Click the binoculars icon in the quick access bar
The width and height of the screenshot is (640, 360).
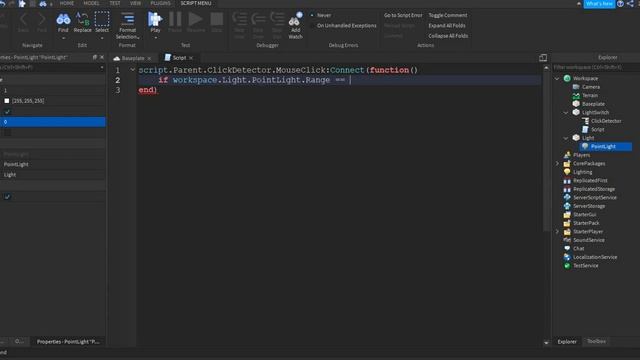(x=43, y=4)
